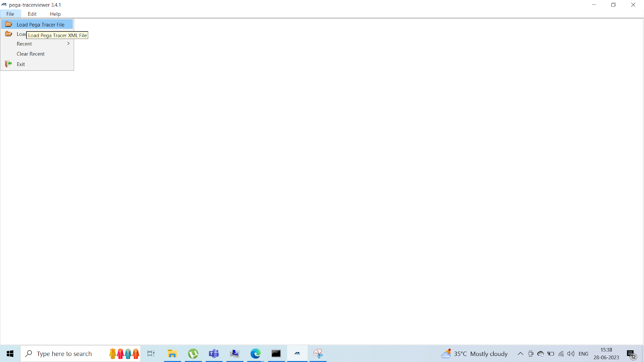Click the Exit menu entry

point(37,64)
